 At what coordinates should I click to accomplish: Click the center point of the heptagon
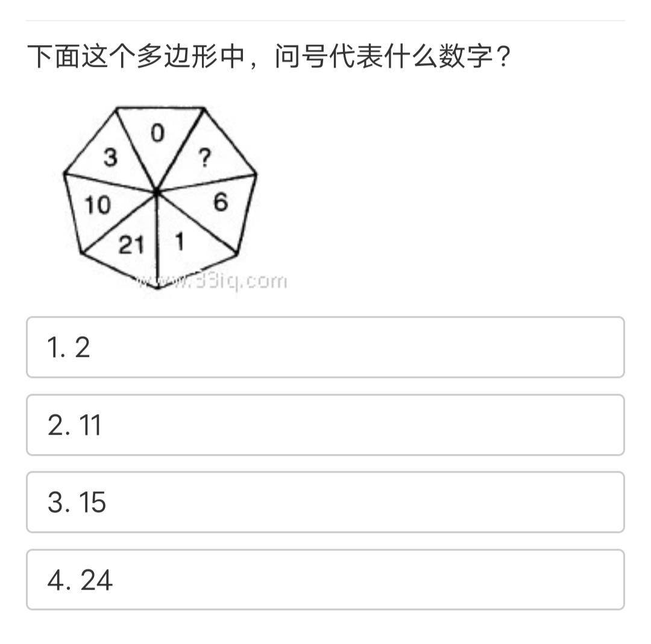point(157,192)
